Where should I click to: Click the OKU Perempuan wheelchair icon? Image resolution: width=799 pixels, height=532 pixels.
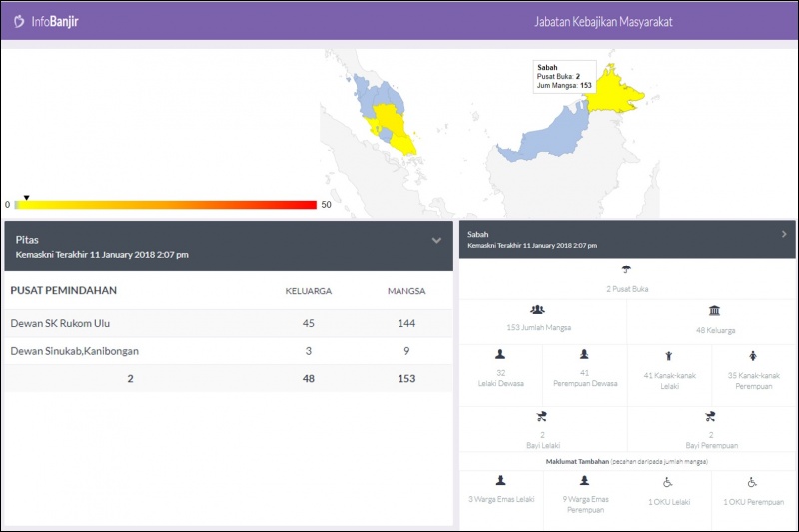pos(752,482)
